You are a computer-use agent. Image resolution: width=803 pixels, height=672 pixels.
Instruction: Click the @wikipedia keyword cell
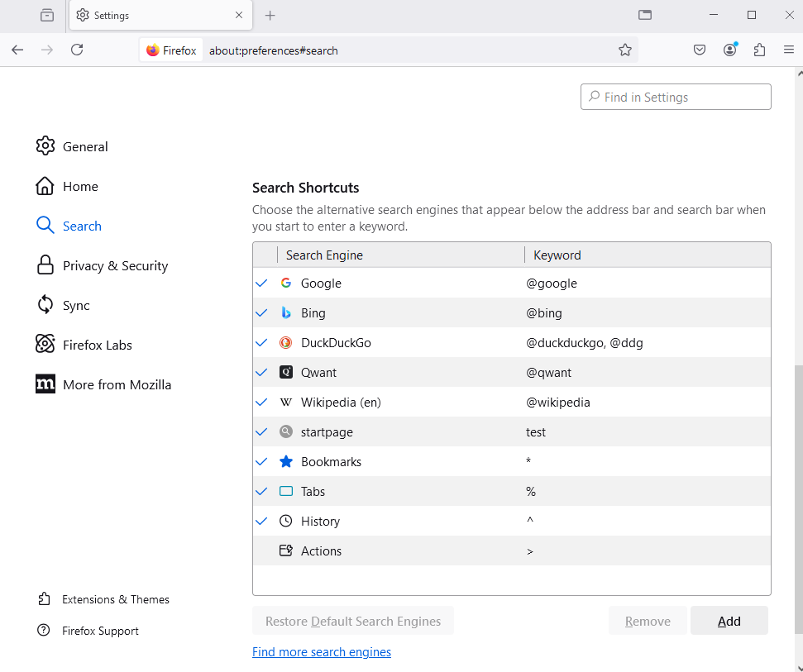(557, 403)
